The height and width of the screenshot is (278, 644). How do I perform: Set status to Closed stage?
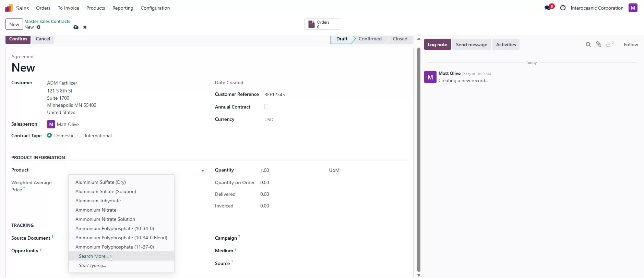click(x=400, y=39)
